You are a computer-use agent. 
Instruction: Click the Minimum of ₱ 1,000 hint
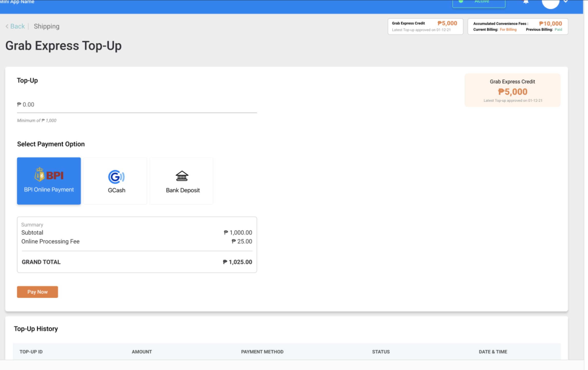37,120
